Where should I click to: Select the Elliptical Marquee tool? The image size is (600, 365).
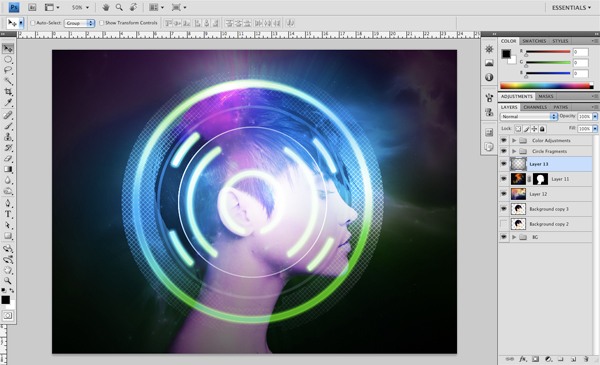tap(8, 60)
